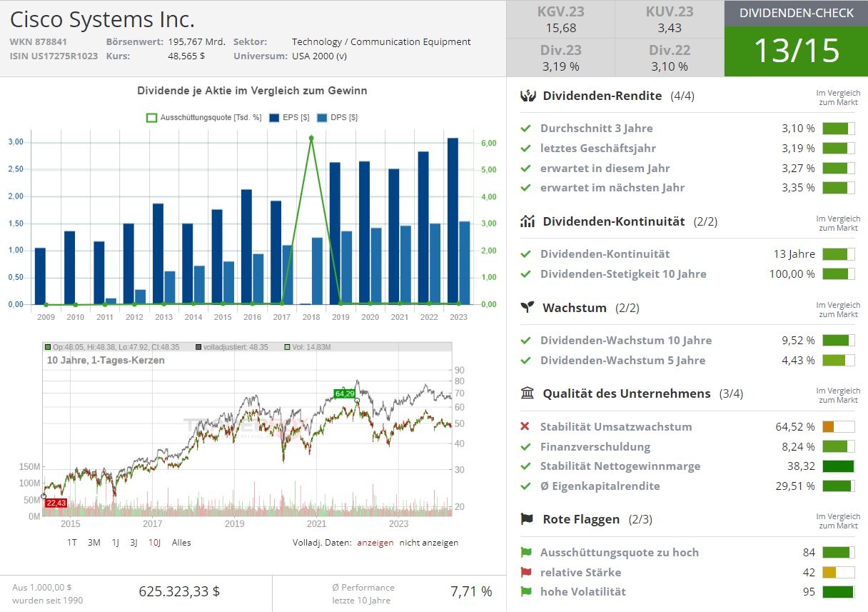
Task: Click the 64,29 price marker on chart
Action: [x=344, y=393]
